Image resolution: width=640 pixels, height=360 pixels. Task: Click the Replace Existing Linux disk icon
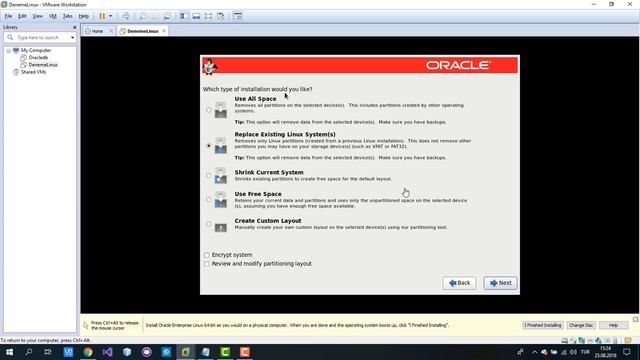(220, 146)
